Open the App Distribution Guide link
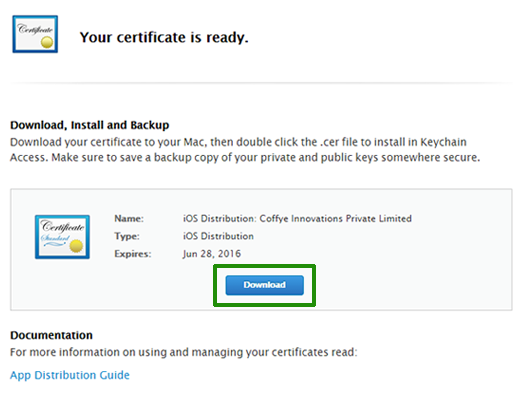522x400 pixels. pyautogui.click(x=70, y=375)
